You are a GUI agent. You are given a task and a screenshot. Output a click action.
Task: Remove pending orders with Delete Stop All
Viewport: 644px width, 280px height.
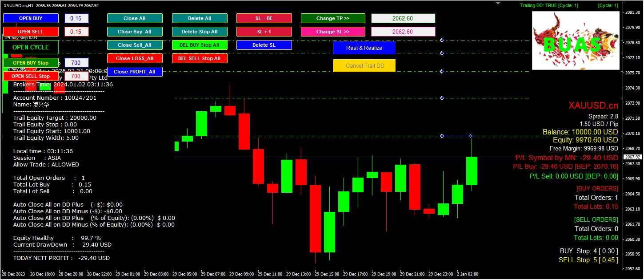[200, 32]
